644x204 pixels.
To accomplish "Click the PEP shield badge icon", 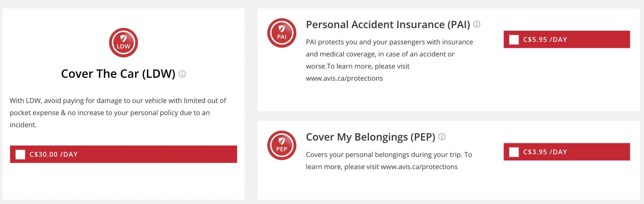I will [282, 145].
